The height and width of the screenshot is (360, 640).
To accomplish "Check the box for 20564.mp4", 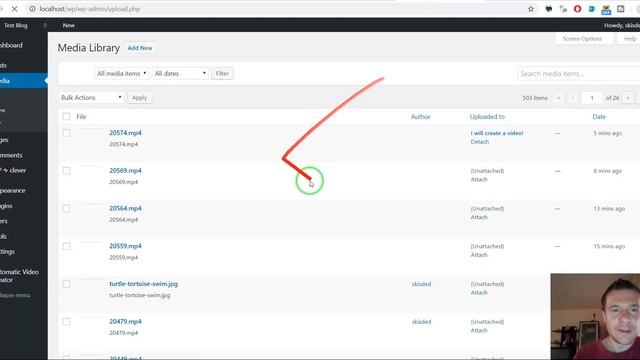I will click(x=66, y=209).
